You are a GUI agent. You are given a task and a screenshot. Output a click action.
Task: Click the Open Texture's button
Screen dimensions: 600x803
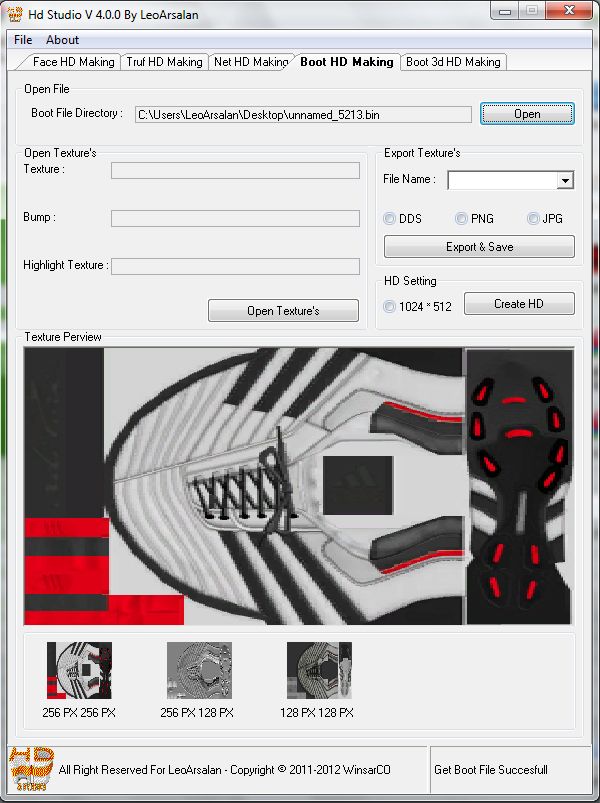point(283,311)
